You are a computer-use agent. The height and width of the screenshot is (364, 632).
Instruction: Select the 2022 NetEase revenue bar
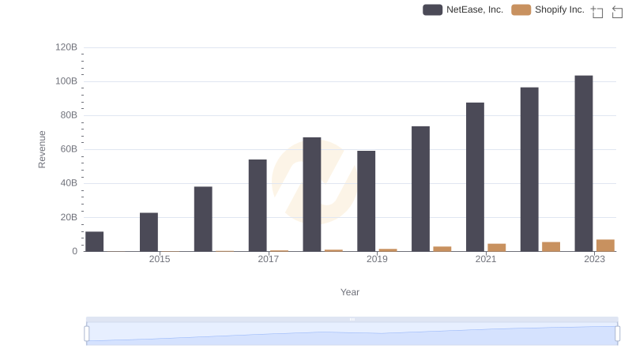pyautogui.click(x=529, y=170)
